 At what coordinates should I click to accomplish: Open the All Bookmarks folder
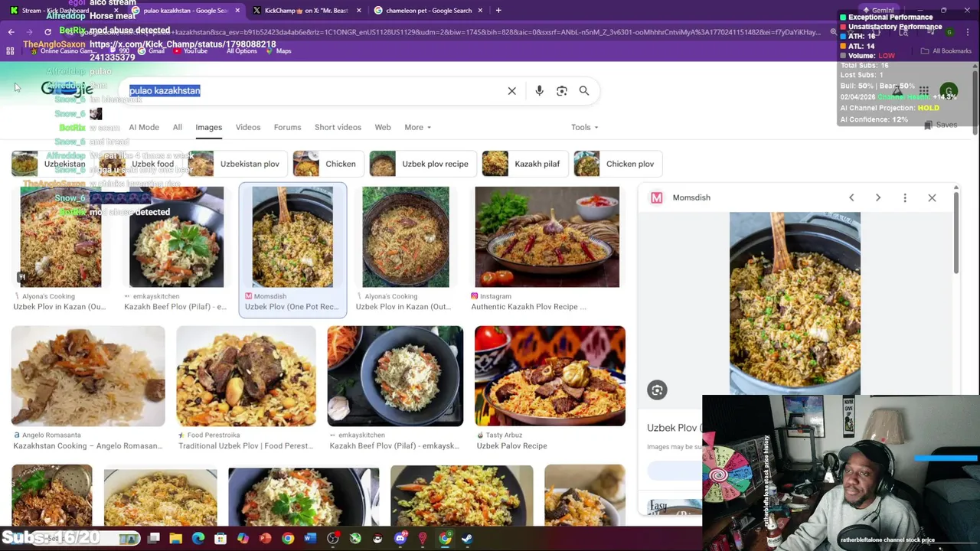(x=946, y=51)
